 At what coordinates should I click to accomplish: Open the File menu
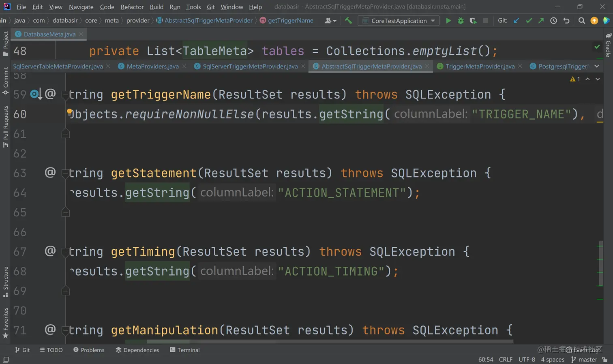[x=21, y=7]
